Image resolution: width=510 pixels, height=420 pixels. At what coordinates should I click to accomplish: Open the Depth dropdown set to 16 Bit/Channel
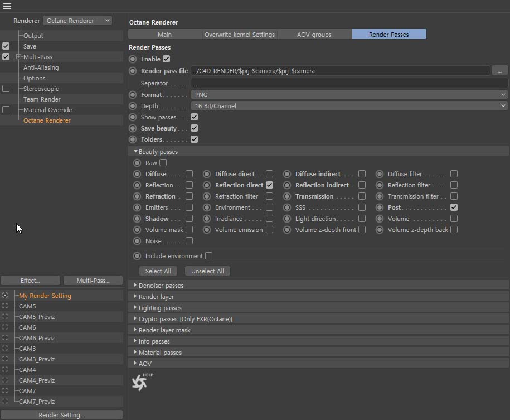click(349, 106)
